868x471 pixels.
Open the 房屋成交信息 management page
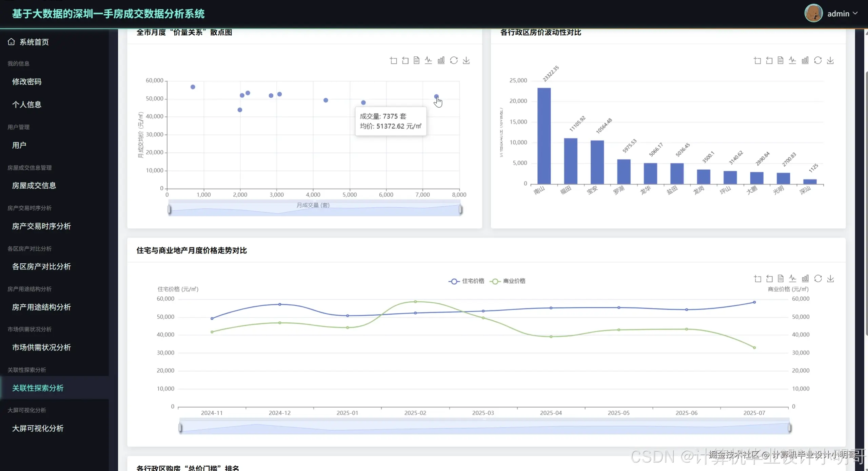tap(34, 185)
